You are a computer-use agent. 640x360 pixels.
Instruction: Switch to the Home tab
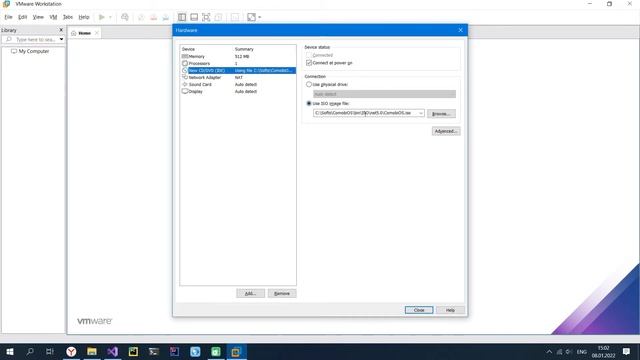[84, 33]
